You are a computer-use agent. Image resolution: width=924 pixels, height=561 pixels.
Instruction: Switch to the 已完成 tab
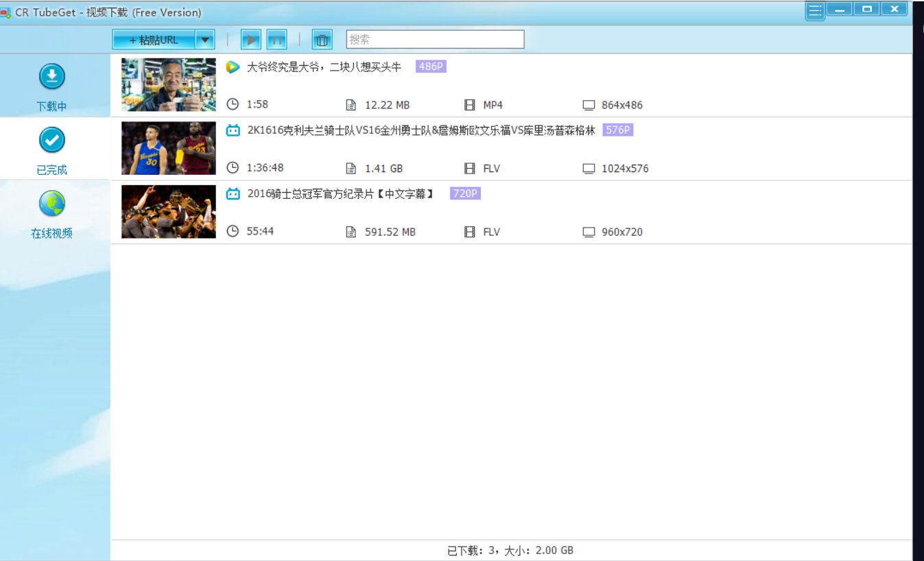click(52, 150)
